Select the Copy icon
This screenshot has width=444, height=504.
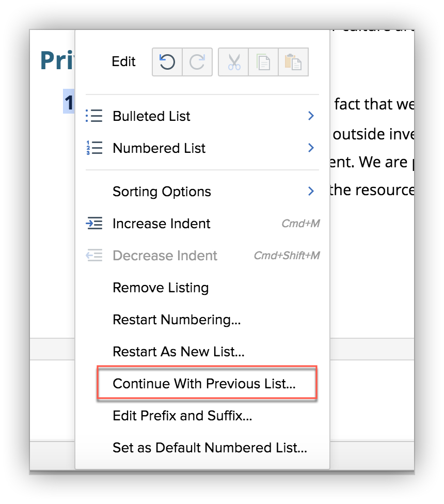pyautogui.click(x=263, y=61)
